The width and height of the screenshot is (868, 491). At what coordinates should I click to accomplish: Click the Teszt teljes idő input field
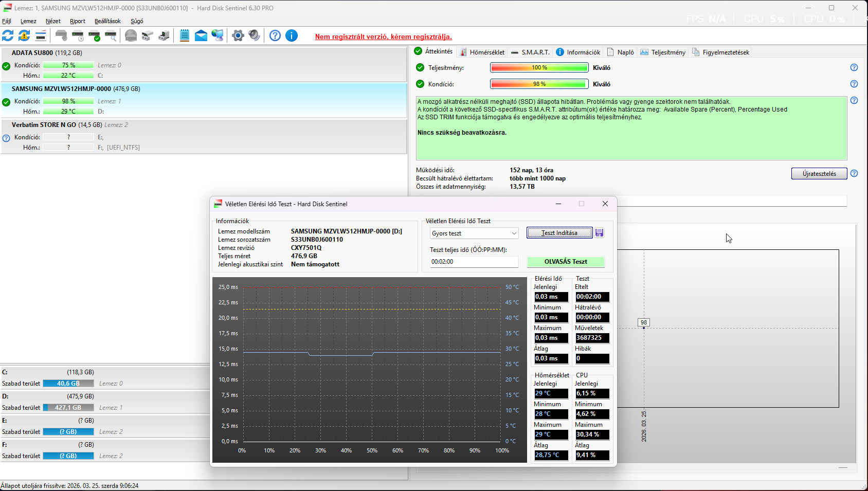click(474, 262)
